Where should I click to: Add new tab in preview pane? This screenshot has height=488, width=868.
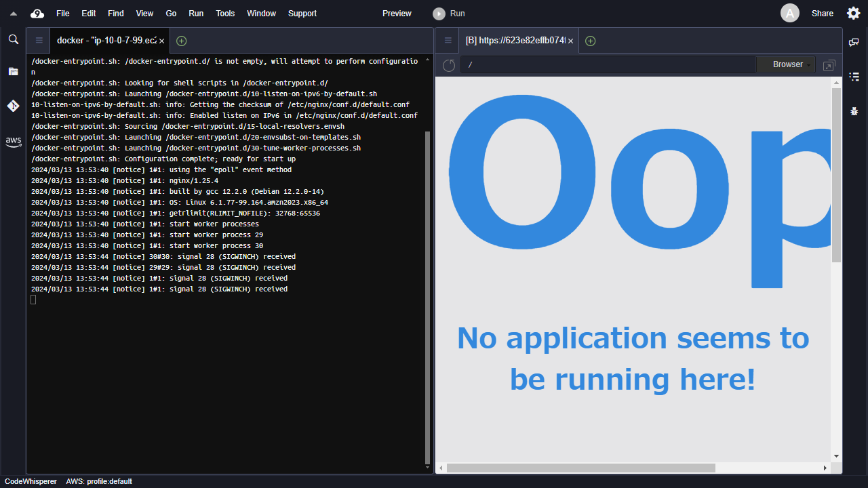pos(590,41)
